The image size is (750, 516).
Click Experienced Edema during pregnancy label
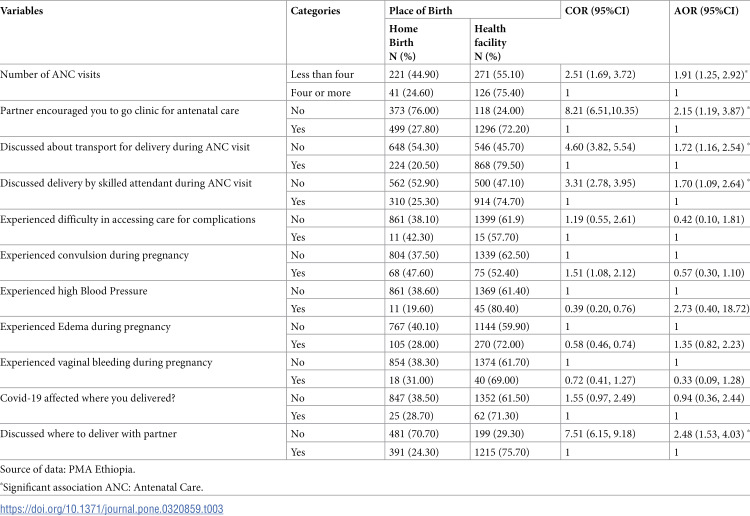coord(85,327)
